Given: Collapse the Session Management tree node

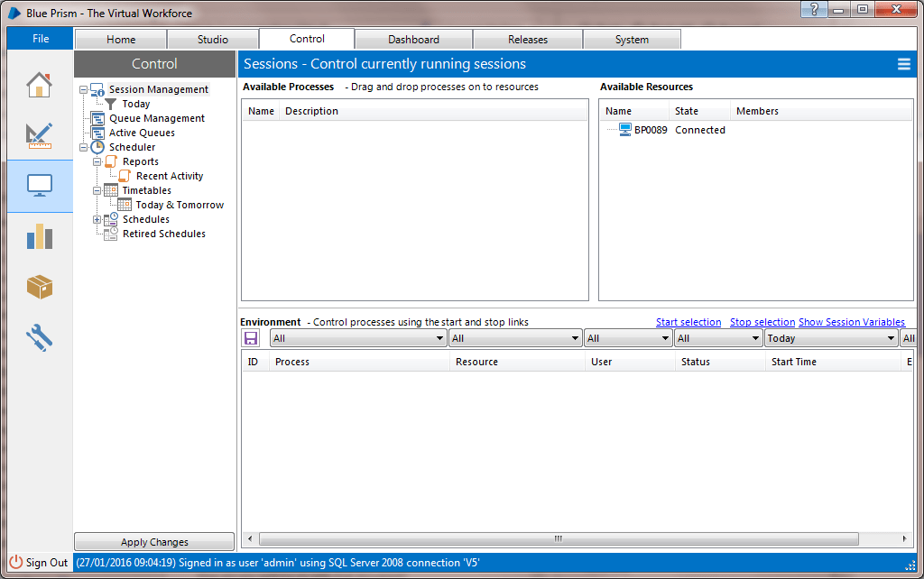Looking at the screenshot, I should [84, 89].
